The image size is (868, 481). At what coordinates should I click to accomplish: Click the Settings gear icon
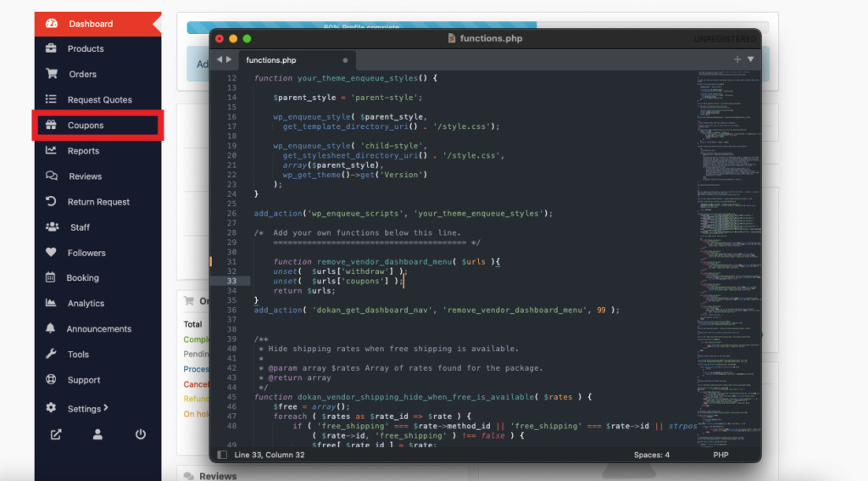(x=51, y=407)
